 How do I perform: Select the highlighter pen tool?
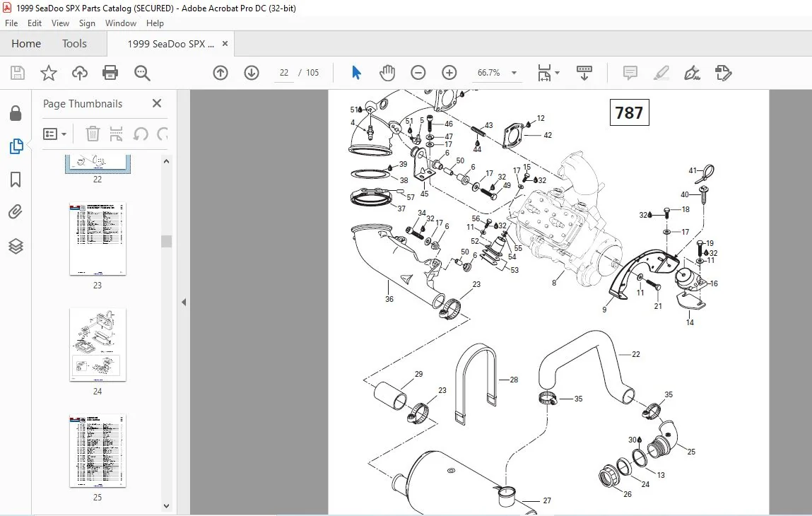coord(661,73)
